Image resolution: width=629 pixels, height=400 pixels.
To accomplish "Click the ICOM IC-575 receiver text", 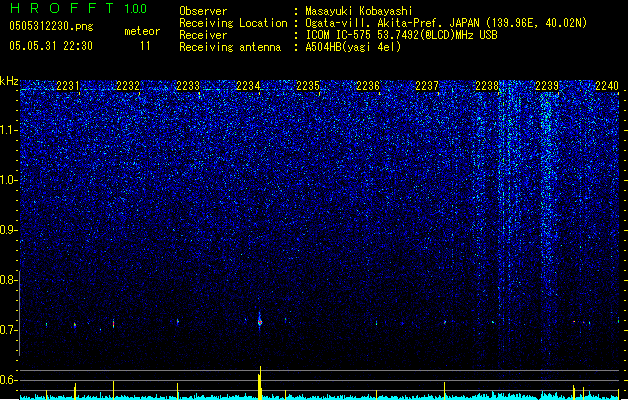I will coord(401,35).
